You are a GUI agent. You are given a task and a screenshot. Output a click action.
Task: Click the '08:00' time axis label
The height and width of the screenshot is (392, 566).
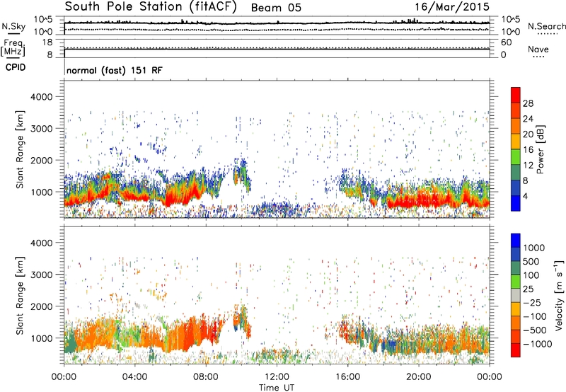[206, 377]
